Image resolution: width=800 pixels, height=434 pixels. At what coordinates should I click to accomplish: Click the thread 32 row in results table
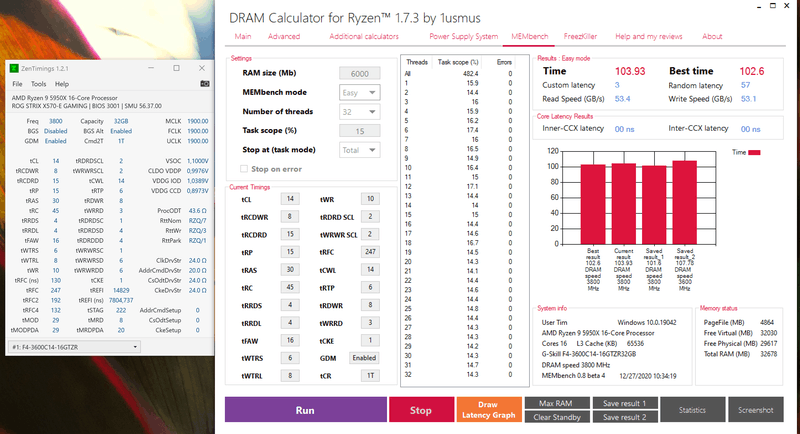click(458, 374)
